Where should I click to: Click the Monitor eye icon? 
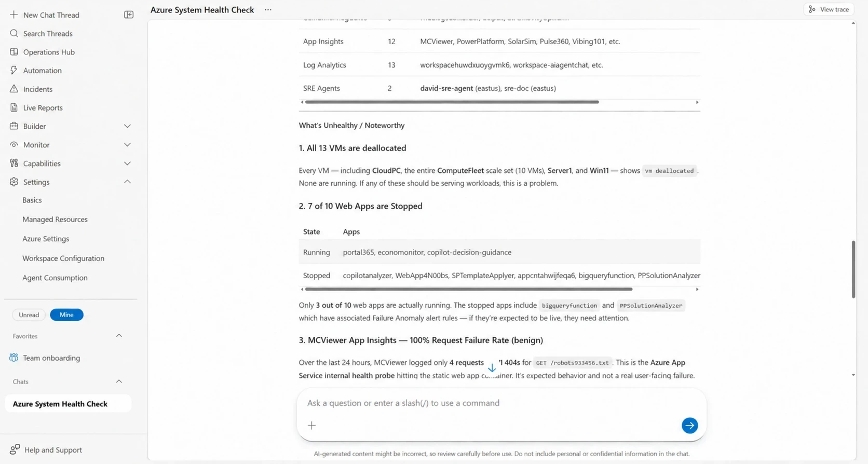(x=14, y=145)
